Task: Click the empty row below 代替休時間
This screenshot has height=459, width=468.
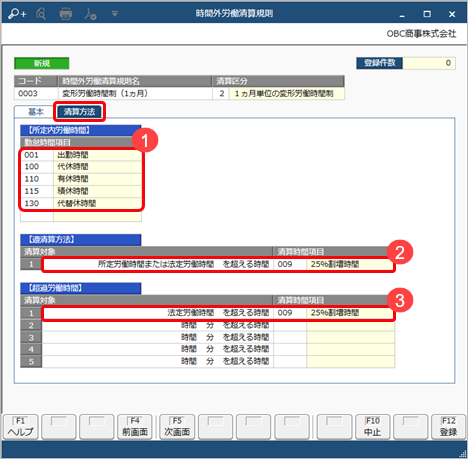Action: [x=81, y=216]
